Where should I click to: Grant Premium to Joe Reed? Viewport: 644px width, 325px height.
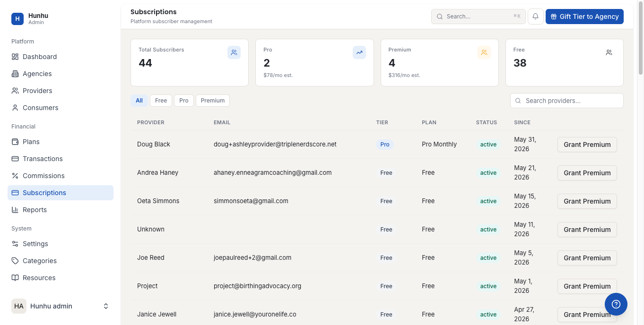(587, 258)
